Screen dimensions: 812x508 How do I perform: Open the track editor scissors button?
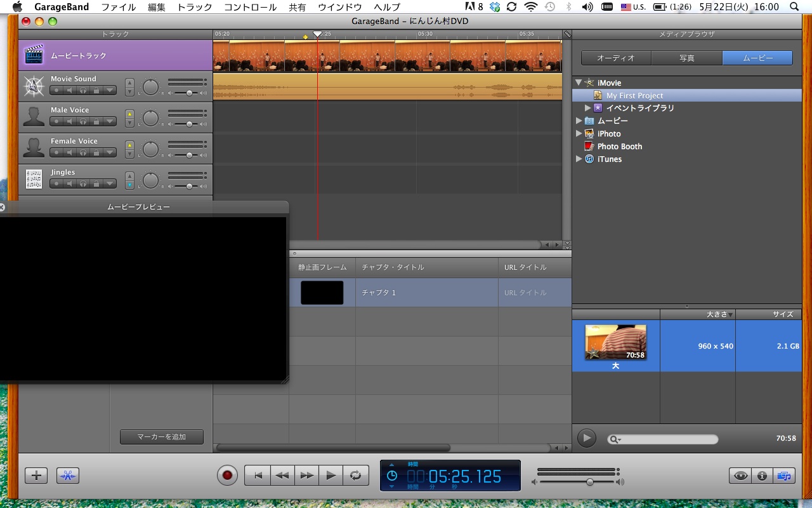click(68, 475)
